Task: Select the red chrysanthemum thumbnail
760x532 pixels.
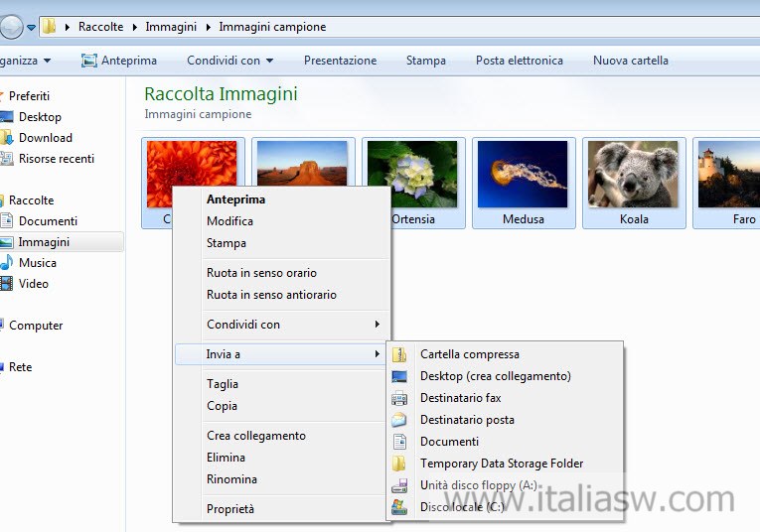Action: (192, 163)
